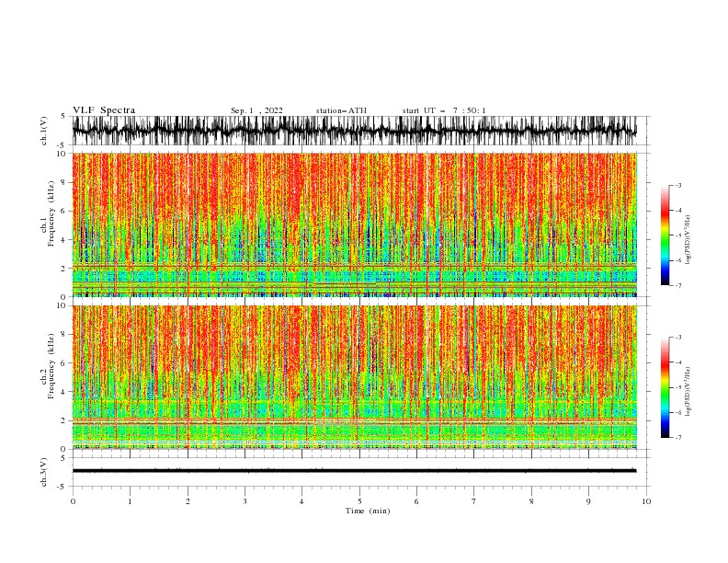Click the "-3" tick on ch.2 colorbar
This screenshot has height=563, width=728.
[677, 338]
